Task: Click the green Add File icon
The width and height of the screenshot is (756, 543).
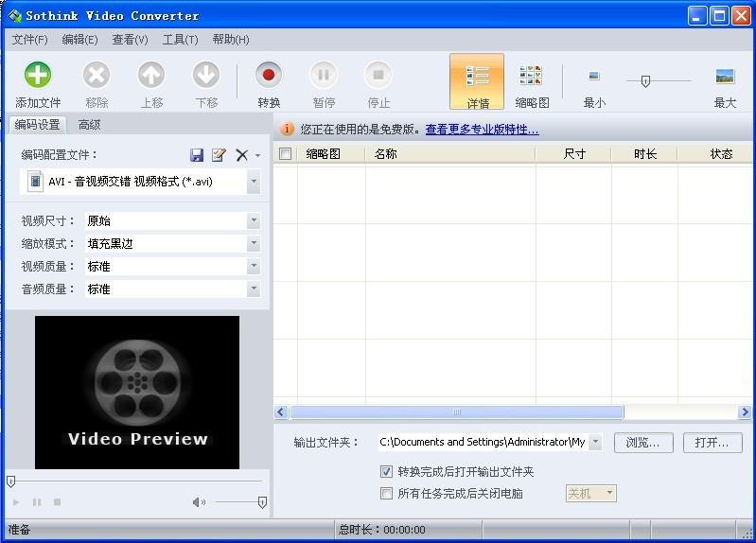Action: click(38, 76)
